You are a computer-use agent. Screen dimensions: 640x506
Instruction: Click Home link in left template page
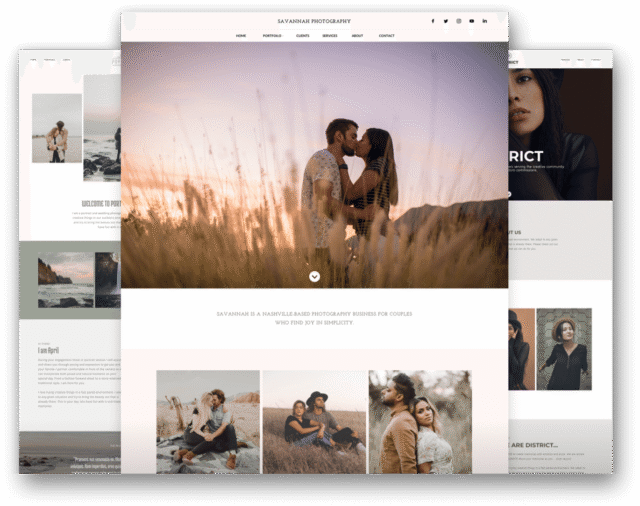[33, 60]
